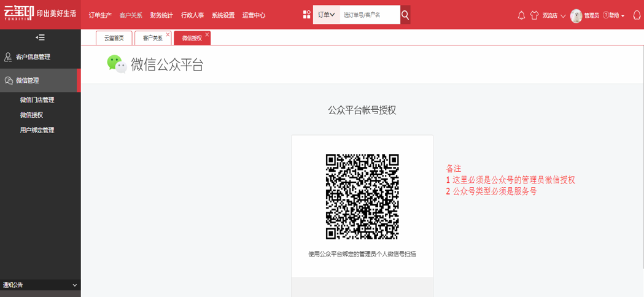Click the T-shirt skin icon
644x297 pixels.
(534, 15)
